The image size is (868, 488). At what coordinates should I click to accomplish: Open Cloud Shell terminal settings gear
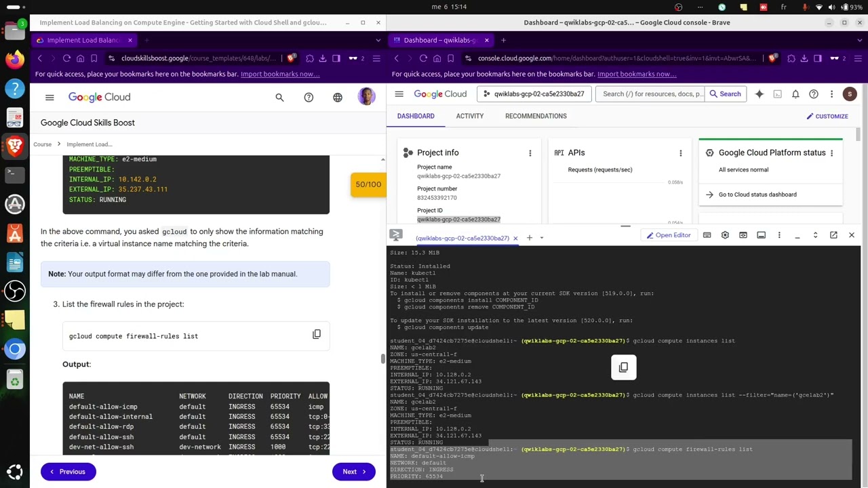point(725,235)
